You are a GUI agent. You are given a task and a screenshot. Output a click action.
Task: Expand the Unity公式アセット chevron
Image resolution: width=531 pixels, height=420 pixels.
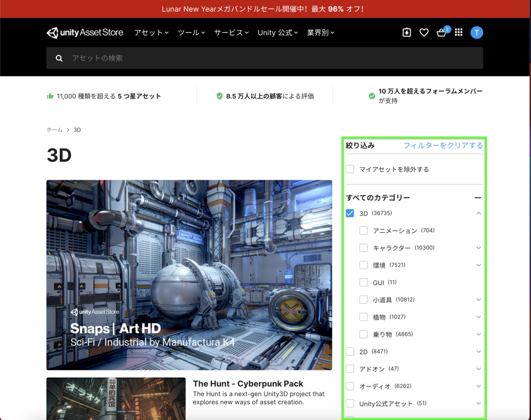click(x=478, y=403)
